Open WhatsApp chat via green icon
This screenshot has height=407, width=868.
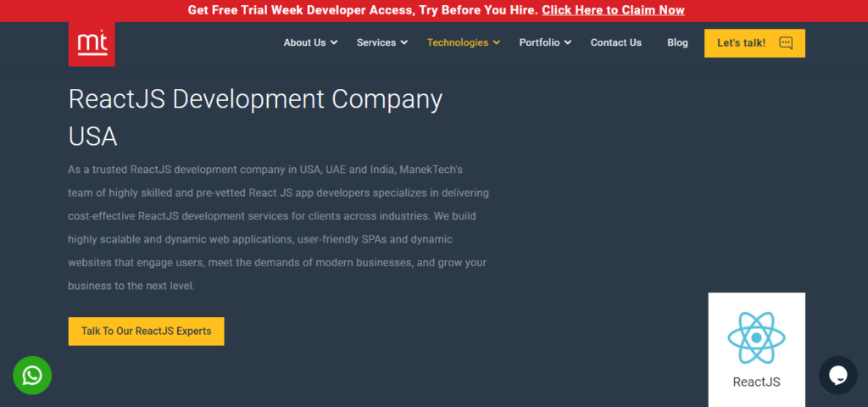pos(32,376)
